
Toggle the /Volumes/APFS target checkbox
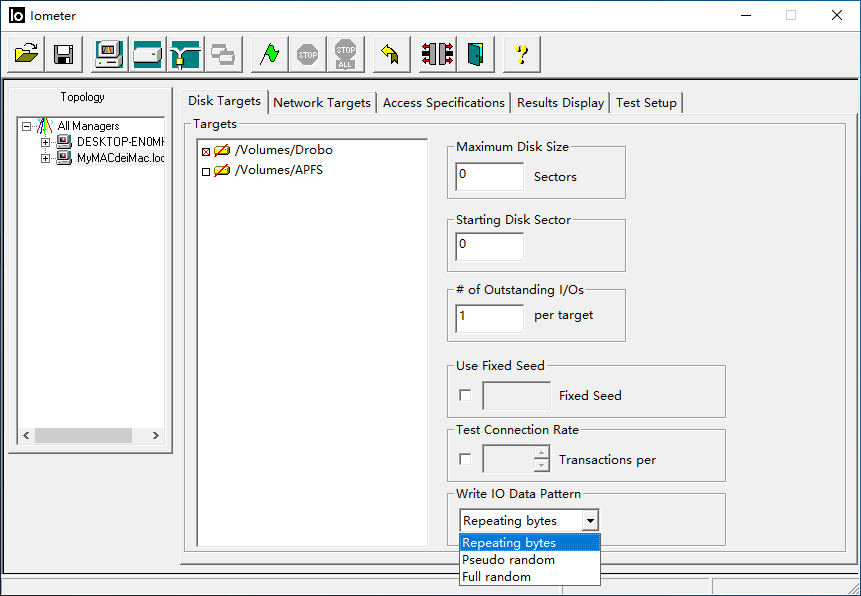[x=206, y=172]
